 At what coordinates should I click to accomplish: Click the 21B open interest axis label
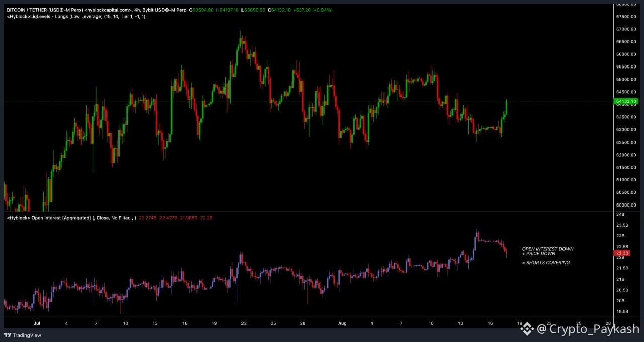[620, 279]
